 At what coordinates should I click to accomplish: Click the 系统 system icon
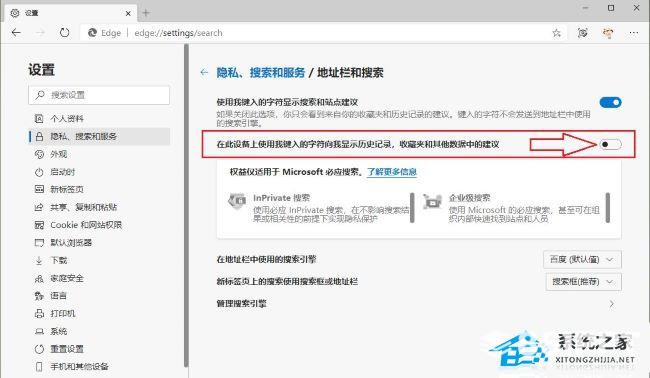click(x=39, y=331)
